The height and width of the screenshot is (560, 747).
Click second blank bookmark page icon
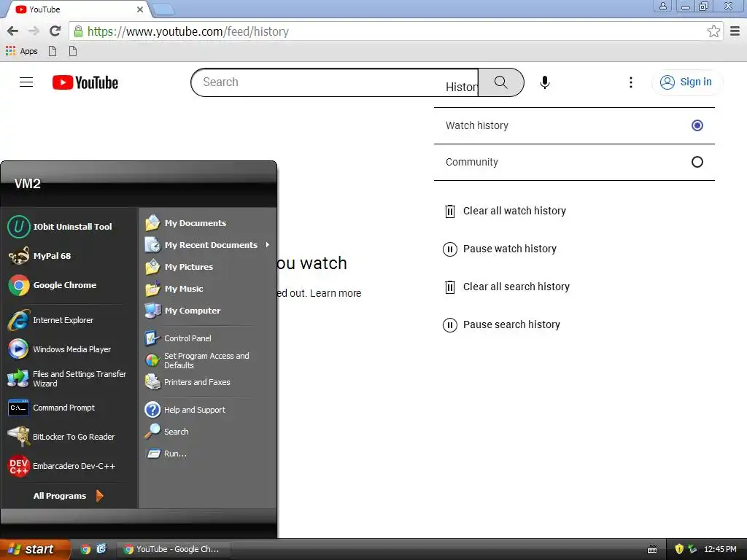coord(73,51)
